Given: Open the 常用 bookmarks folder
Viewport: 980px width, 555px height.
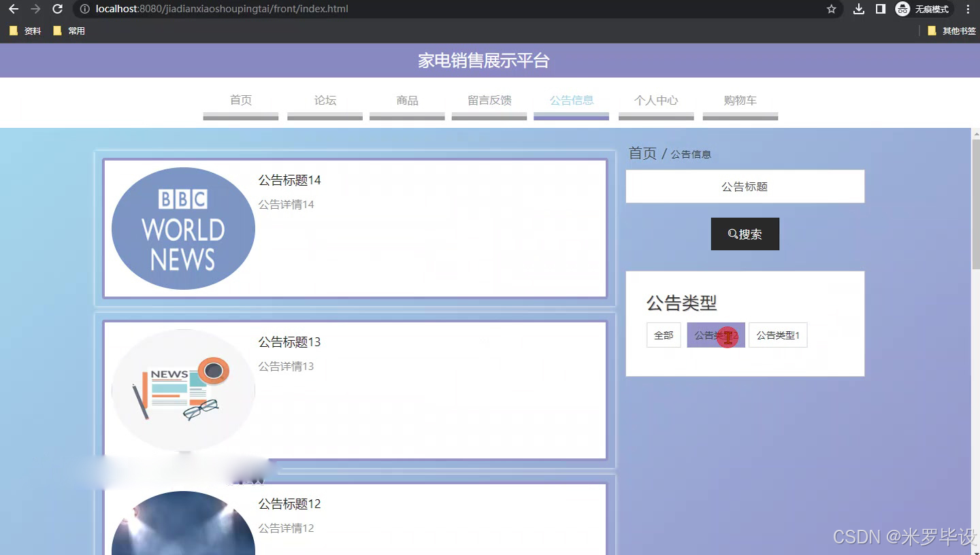Looking at the screenshot, I should coord(69,30).
